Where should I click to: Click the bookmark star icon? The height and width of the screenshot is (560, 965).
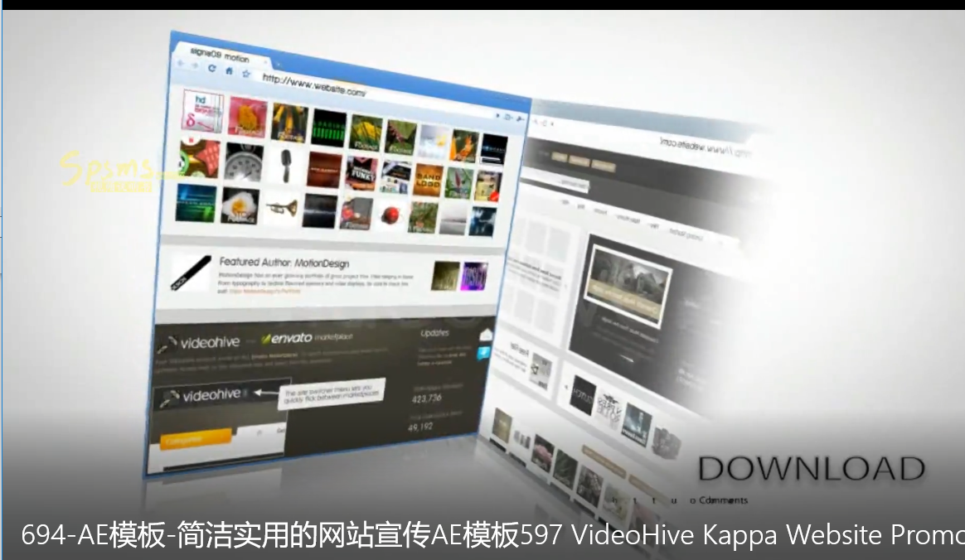coord(246,74)
